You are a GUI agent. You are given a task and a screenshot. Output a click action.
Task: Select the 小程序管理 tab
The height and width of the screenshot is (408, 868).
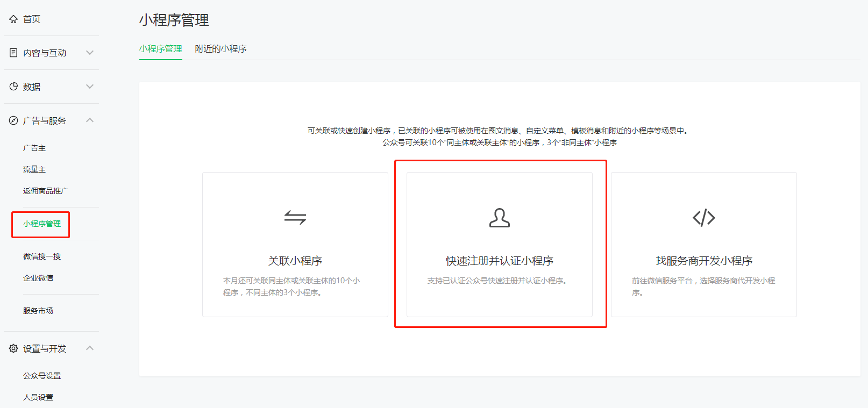pyautogui.click(x=160, y=49)
